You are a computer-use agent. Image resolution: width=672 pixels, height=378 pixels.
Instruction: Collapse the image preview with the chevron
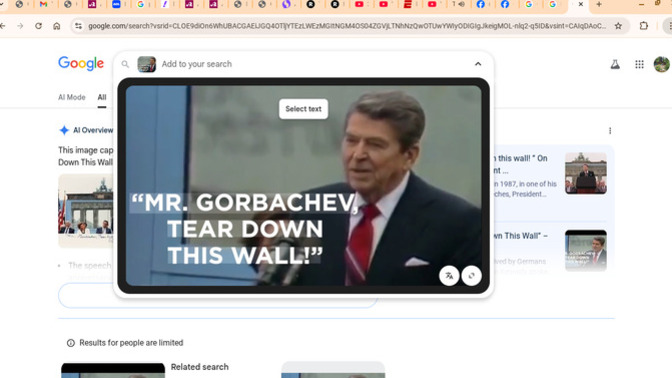coord(478,64)
